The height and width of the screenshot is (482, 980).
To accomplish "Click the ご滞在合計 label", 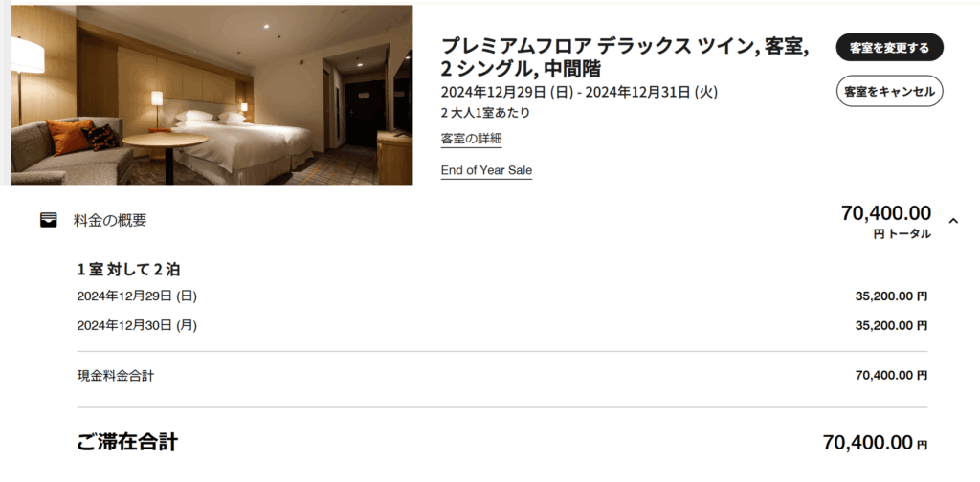I will coord(127,442).
